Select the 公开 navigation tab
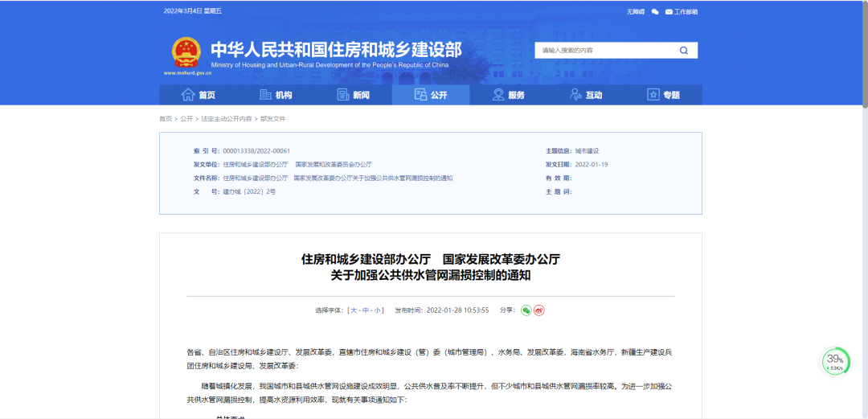The height and width of the screenshot is (419, 868). pos(431,95)
